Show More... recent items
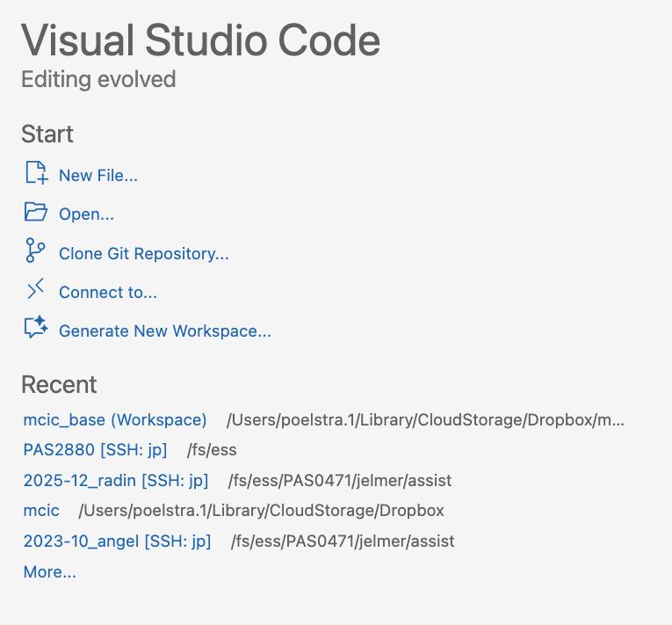Image resolution: width=672 pixels, height=625 pixels. pyautogui.click(x=50, y=571)
